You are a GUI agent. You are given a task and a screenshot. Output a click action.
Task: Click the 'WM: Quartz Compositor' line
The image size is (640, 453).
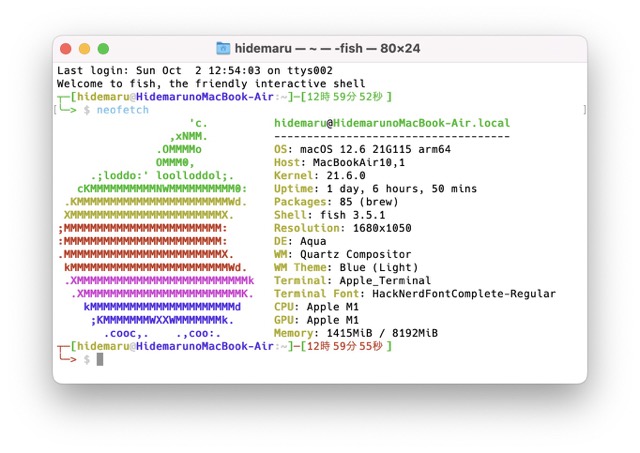342,254
